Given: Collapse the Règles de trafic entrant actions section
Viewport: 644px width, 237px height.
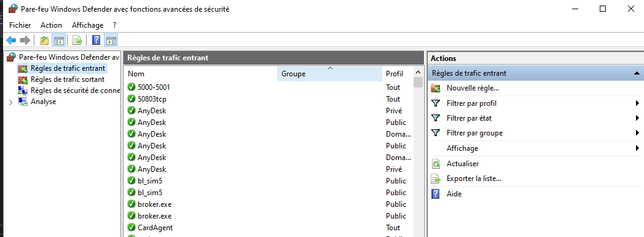Looking at the screenshot, I should [x=637, y=73].
